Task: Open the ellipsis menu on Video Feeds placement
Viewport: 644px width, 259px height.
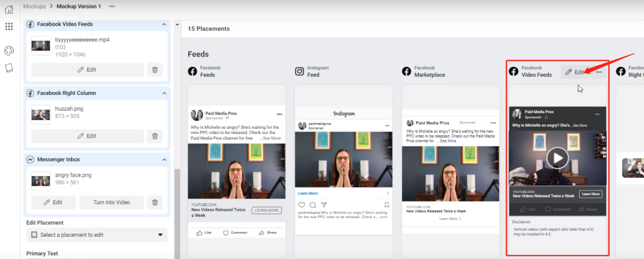Action: pos(599,72)
